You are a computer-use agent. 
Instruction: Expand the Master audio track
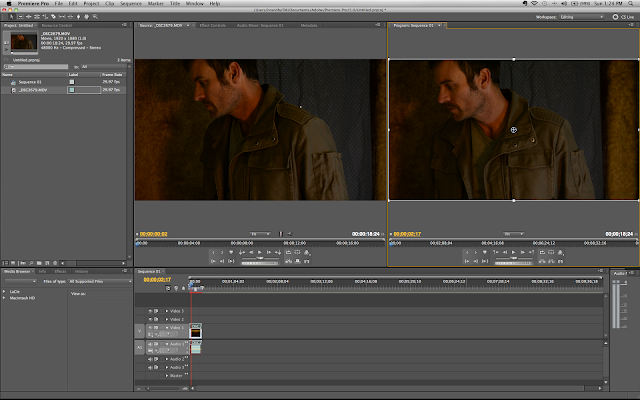(x=167, y=376)
